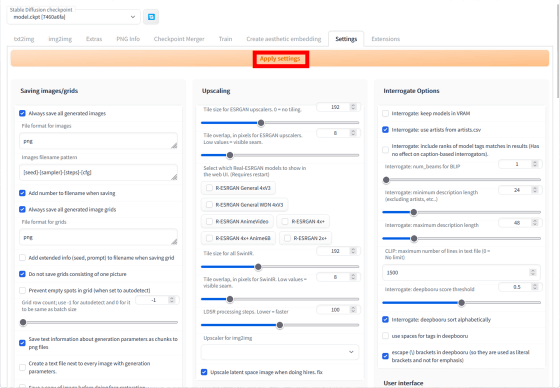Enable use spaces for tags in deepbooru
The width and height of the screenshot is (560, 388).
point(385,336)
